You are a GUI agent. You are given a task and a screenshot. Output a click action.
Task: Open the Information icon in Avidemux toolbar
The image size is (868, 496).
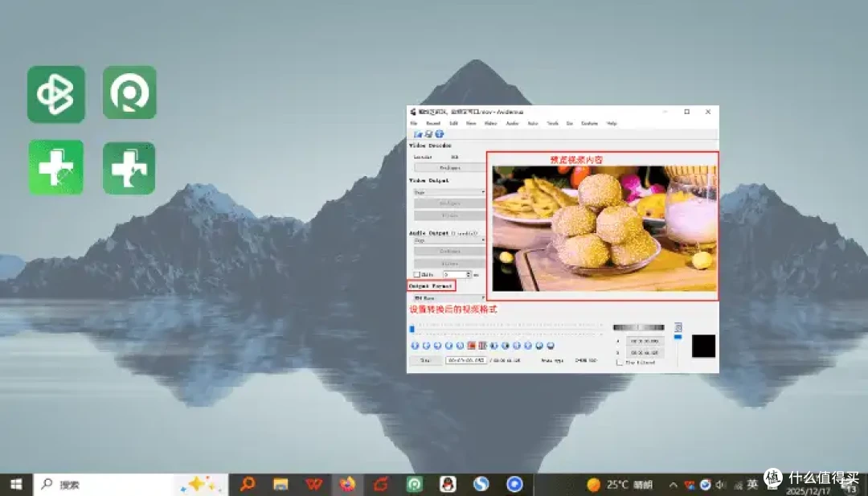[x=440, y=134]
